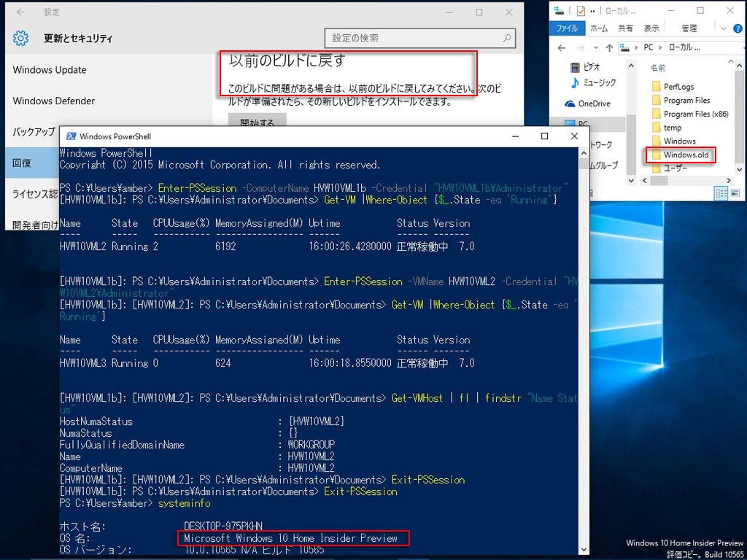Switch to large icons view in Explorer
747x560 pixels.
coord(735,192)
